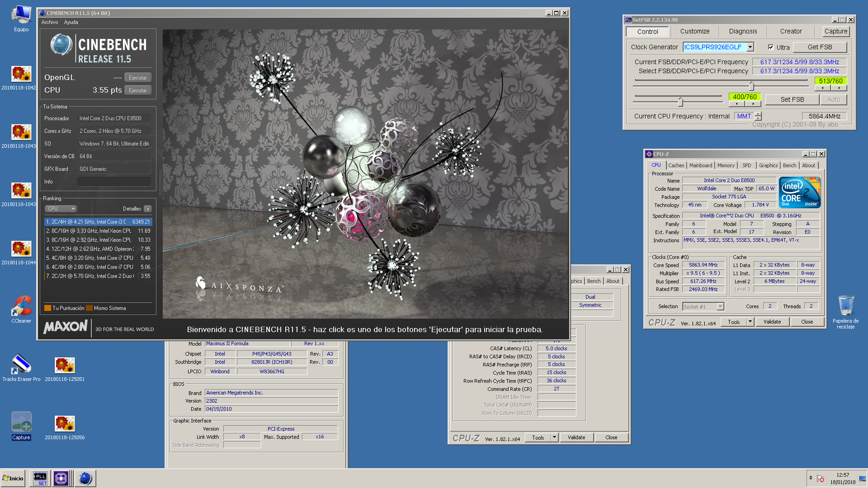Switch to the Diagnosis tab in SetFSB
Viewport: 868px width, 488px height.
(x=743, y=31)
